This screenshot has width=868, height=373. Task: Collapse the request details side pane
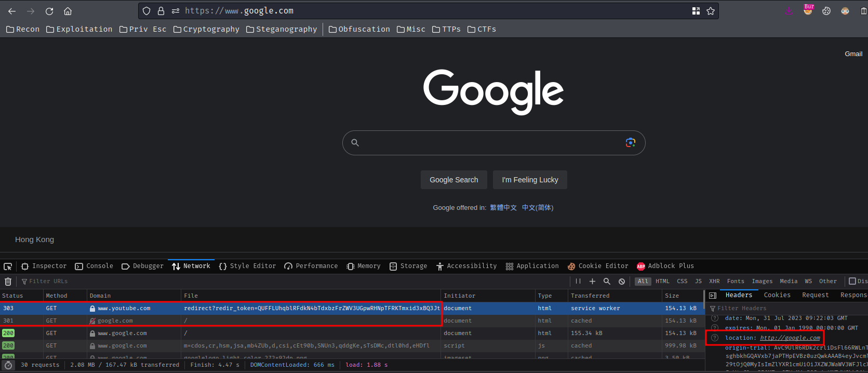(713, 296)
